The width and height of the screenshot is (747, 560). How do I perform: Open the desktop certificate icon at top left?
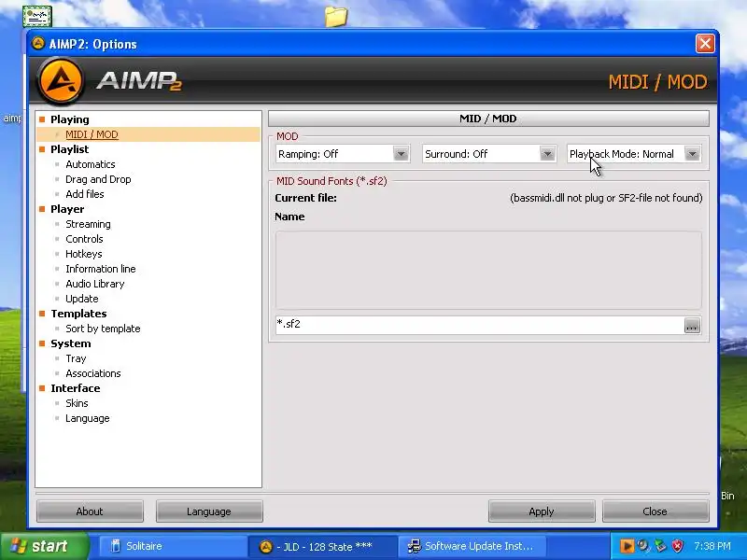point(37,17)
